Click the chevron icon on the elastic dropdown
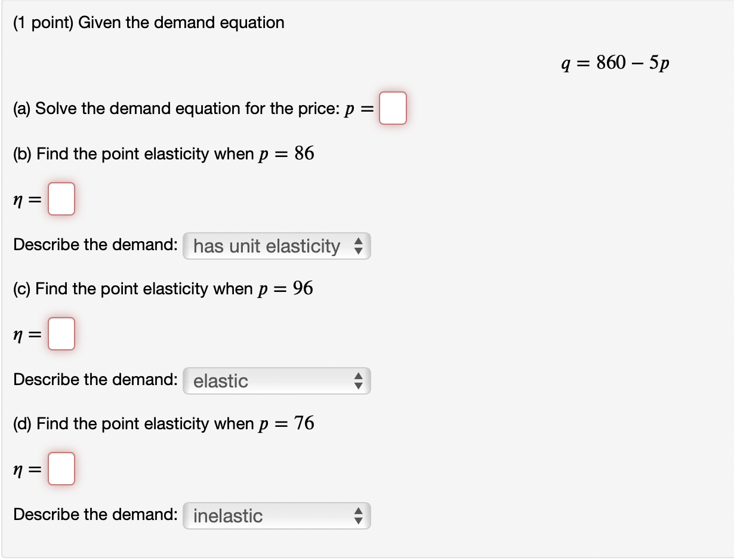Viewport: 734px width, 560px height. click(x=359, y=380)
